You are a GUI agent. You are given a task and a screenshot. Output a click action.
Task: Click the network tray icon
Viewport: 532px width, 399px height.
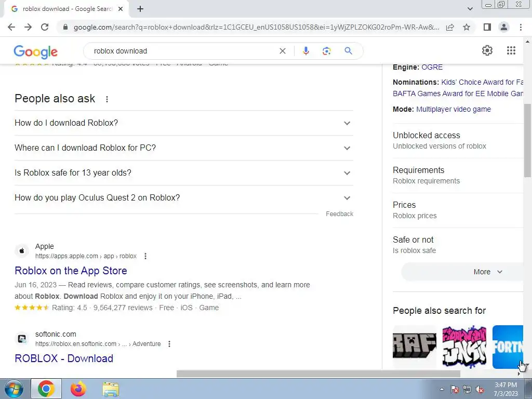(x=467, y=390)
